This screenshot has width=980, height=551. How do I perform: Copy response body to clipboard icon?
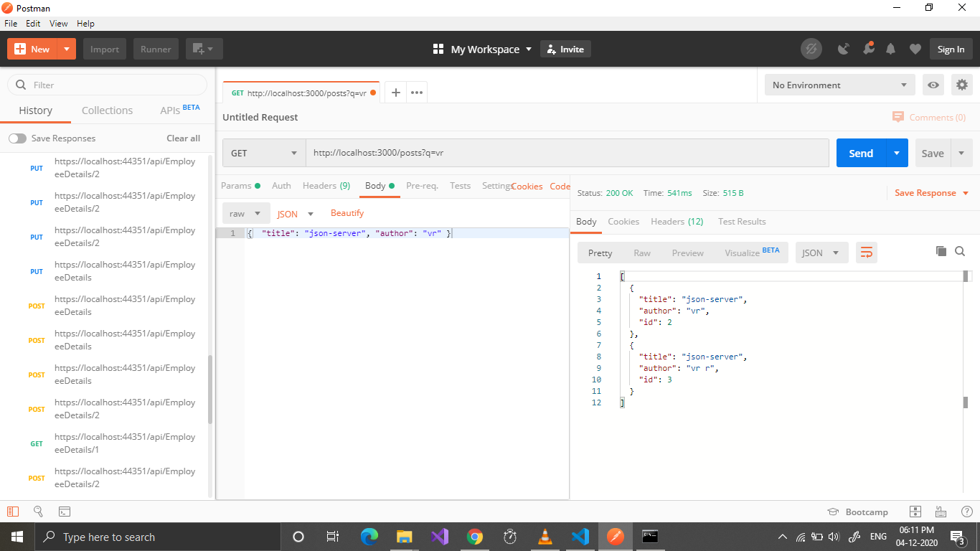941,251
